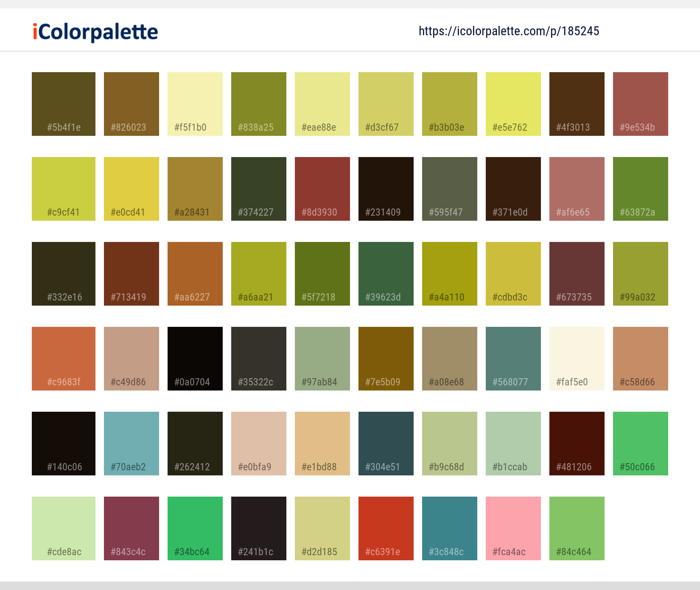Viewport: 700px width, 590px height.
Task: Click the #231409 swatch
Action: (x=386, y=189)
